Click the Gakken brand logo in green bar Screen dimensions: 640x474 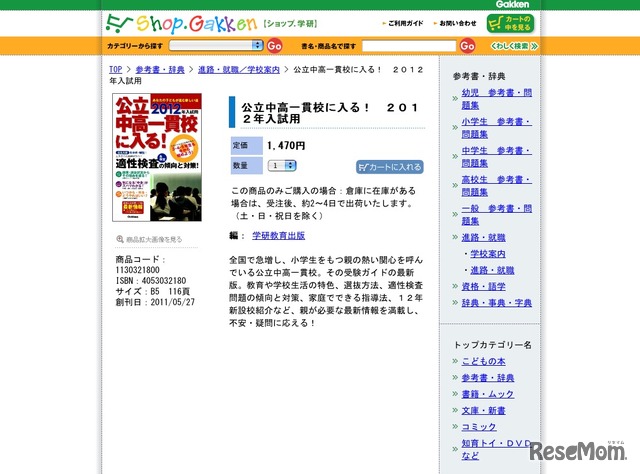512,4
